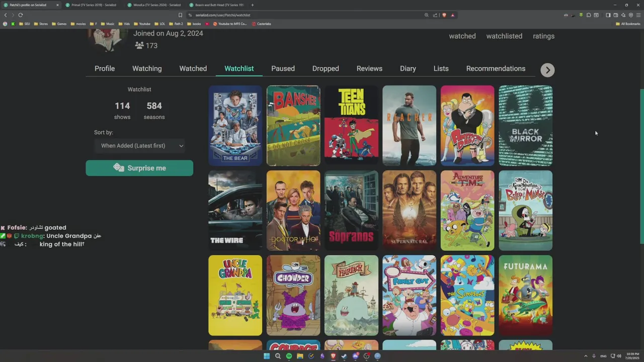Open the browser hamburger menu
This screenshot has width=644, height=362.
point(638,15)
